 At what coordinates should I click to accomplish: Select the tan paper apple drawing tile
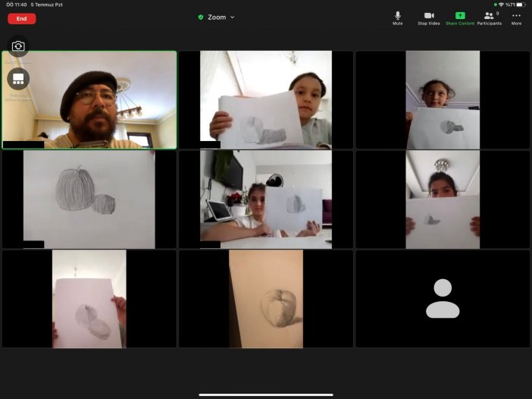(266, 299)
